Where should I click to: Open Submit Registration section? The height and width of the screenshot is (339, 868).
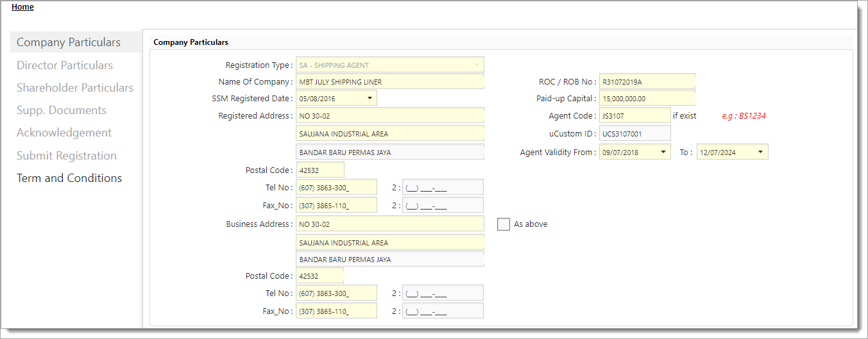click(x=67, y=156)
